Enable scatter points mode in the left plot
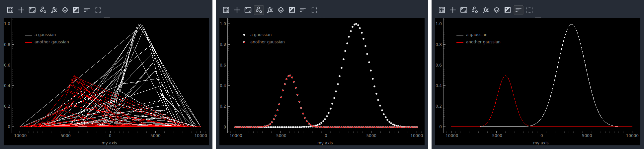This screenshot has width=644, height=149. (x=43, y=10)
